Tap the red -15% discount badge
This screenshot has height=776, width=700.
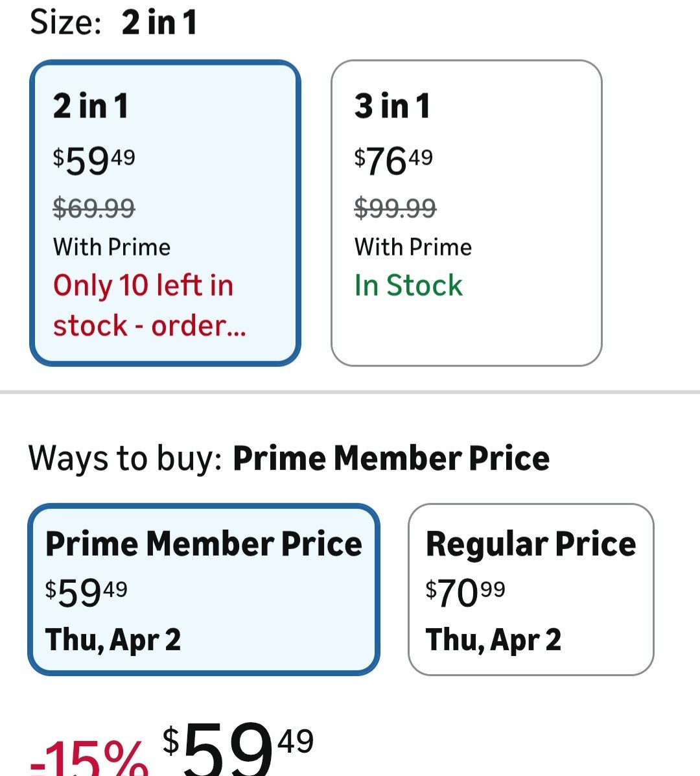(x=89, y=758)
